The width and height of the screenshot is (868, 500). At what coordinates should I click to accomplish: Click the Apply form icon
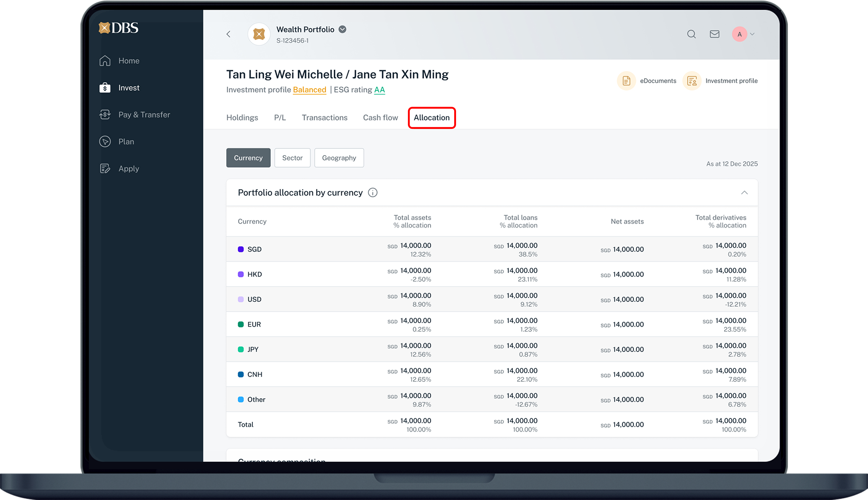pos(105,169)
